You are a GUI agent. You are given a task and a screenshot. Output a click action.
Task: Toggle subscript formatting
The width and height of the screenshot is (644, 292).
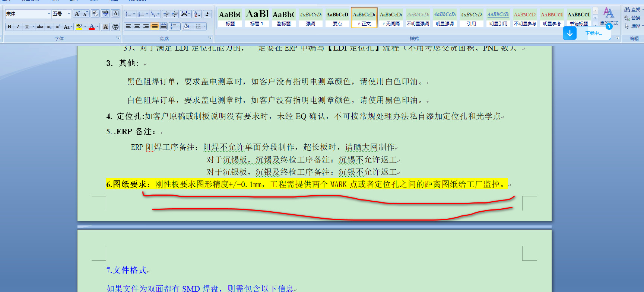pyautogui.click(x=49, y=27)
